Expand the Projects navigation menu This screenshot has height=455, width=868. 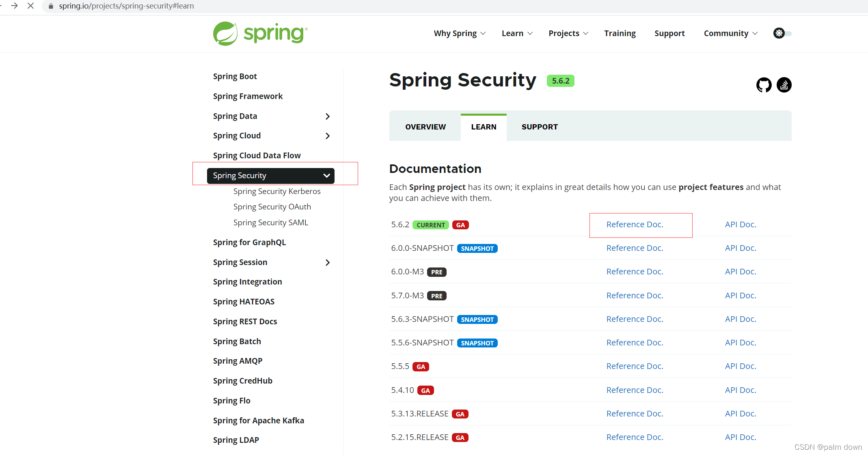pos(568,33)
